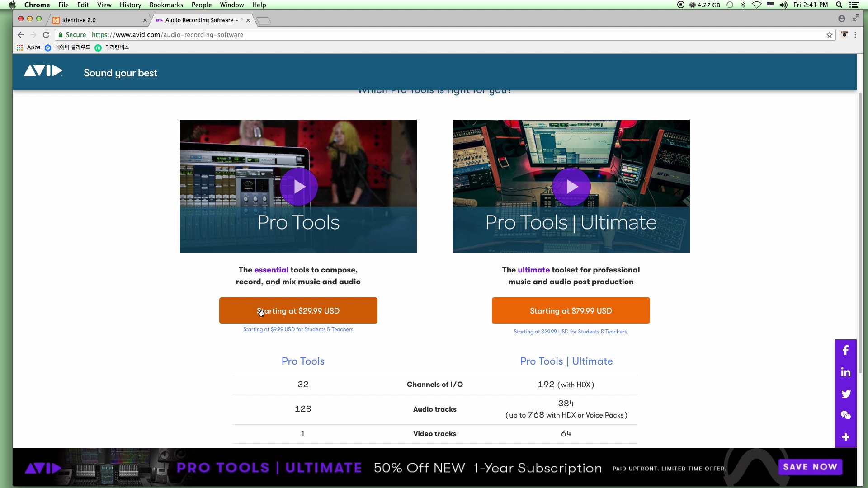Viewport: 868px width, 488px height.
Task: Open the Window menu
Action: point(232,5)
